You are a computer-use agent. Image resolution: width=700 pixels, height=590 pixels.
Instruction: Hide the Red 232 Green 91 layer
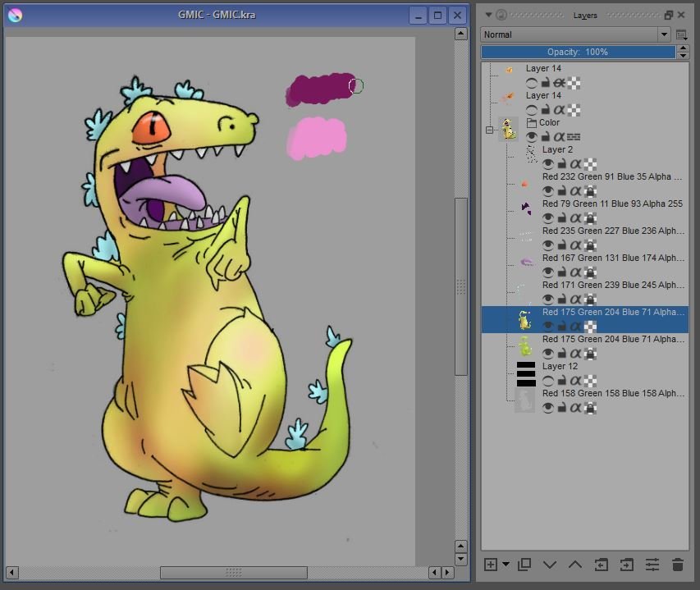pos(547,191)
